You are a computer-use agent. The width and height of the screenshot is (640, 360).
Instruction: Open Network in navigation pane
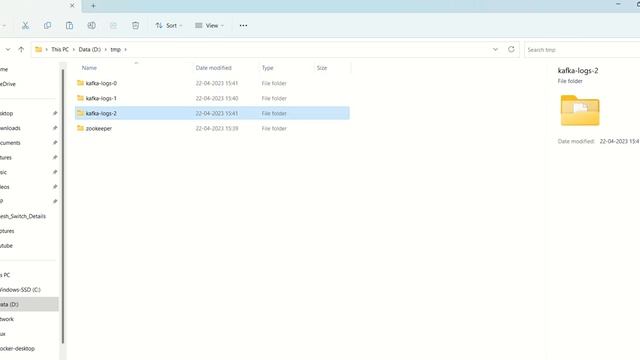tap(7, 319)
